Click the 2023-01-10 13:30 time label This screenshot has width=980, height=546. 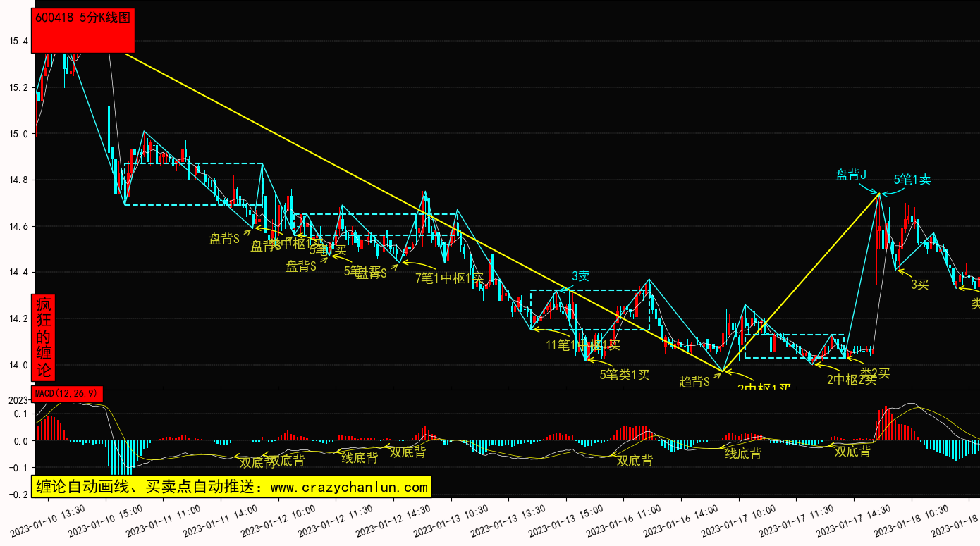[47, 520]
